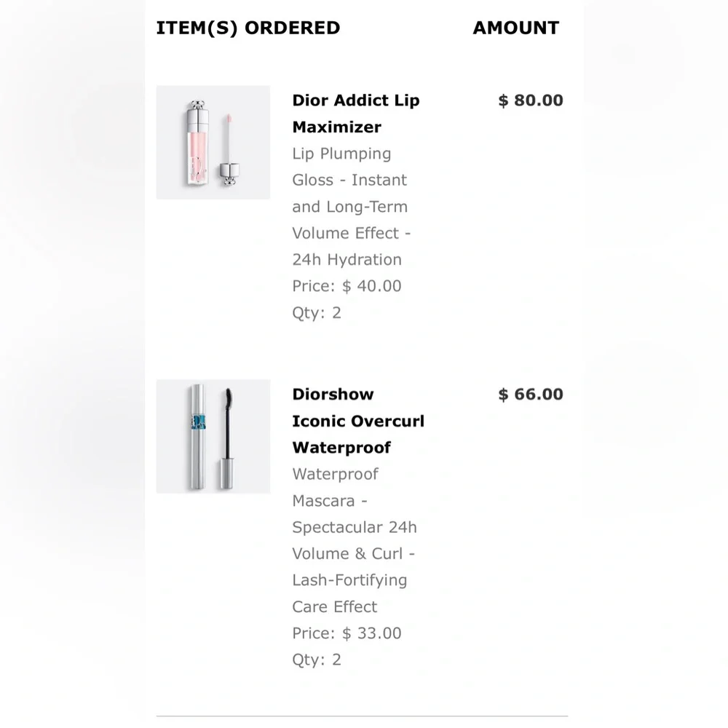
Task: Click the ITEM(S) ORDERED heading
Action: point(248,28)
